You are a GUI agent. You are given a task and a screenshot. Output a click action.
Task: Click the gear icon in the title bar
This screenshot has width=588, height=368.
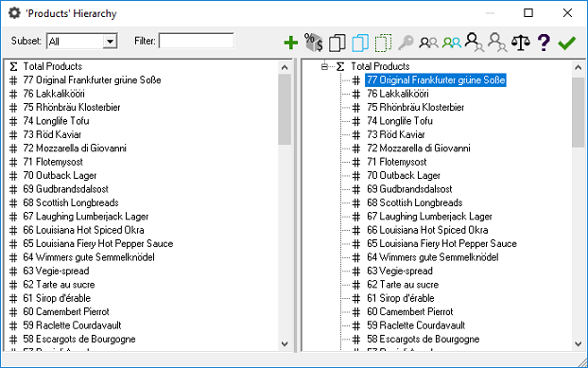(x=14, y=13)
